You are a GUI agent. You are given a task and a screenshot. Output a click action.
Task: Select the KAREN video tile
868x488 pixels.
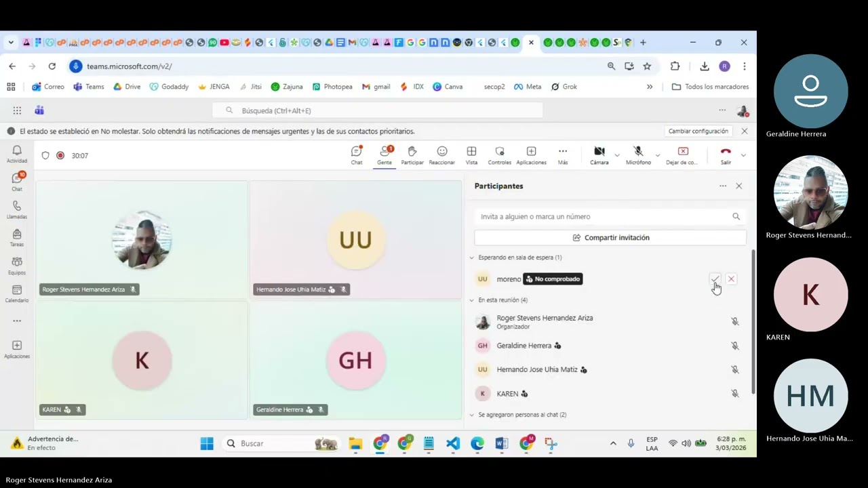tap(142, 361)
